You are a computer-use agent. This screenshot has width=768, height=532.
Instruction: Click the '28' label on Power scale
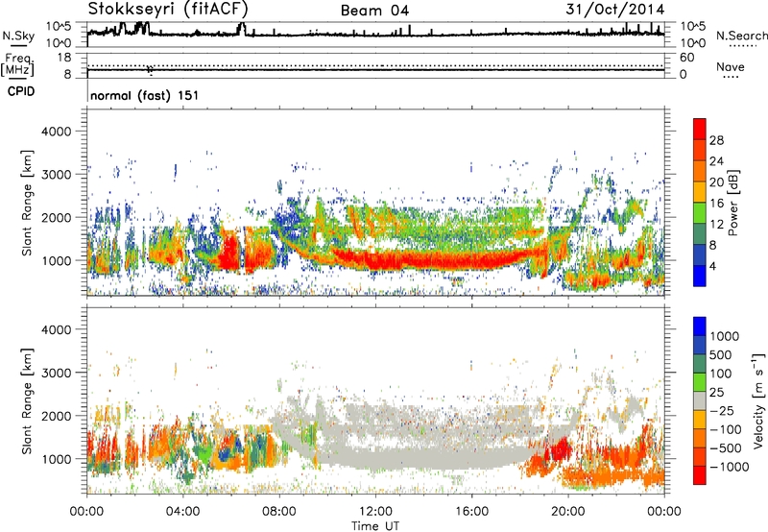click(716, 140)
